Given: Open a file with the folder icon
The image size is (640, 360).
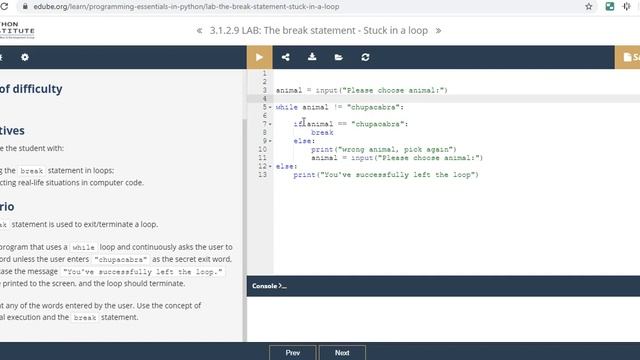Looking at the screenshot, I should (338, 57).
